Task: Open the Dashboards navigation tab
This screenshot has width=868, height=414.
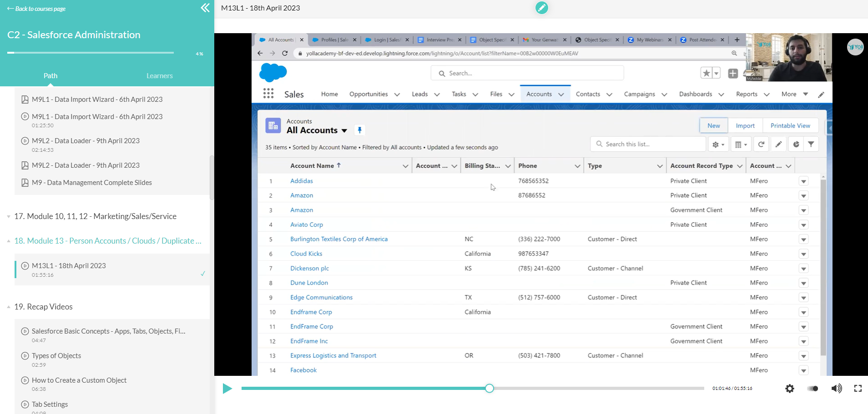Action: click(x=696, y=94)
